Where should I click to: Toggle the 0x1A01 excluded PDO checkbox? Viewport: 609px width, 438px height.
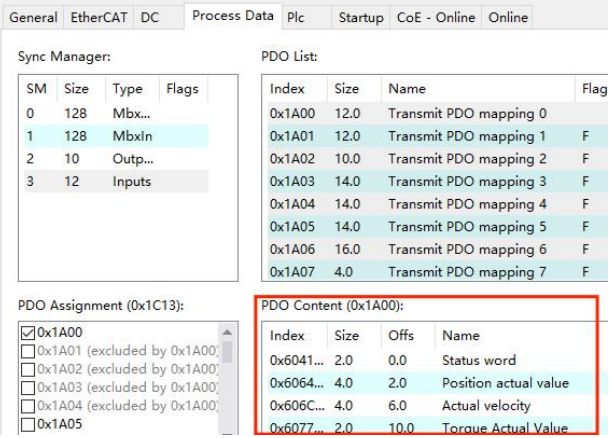coord(28,351)
